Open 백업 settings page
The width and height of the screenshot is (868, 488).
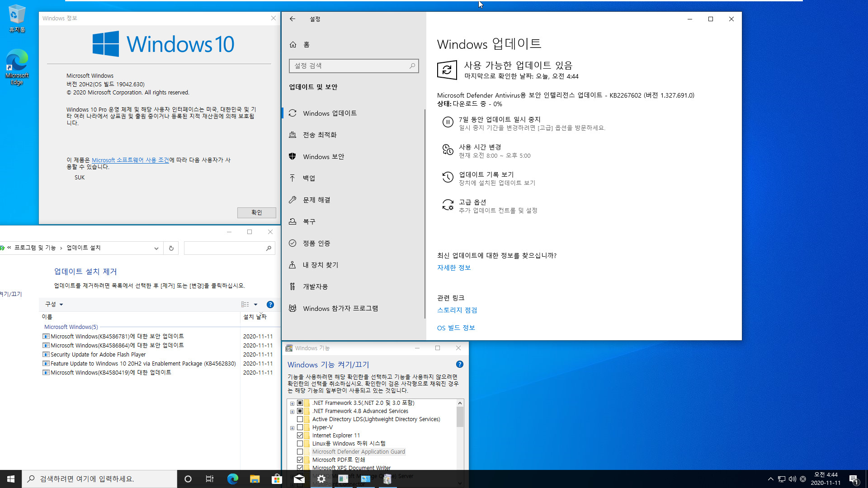click(x=354, y=178)
